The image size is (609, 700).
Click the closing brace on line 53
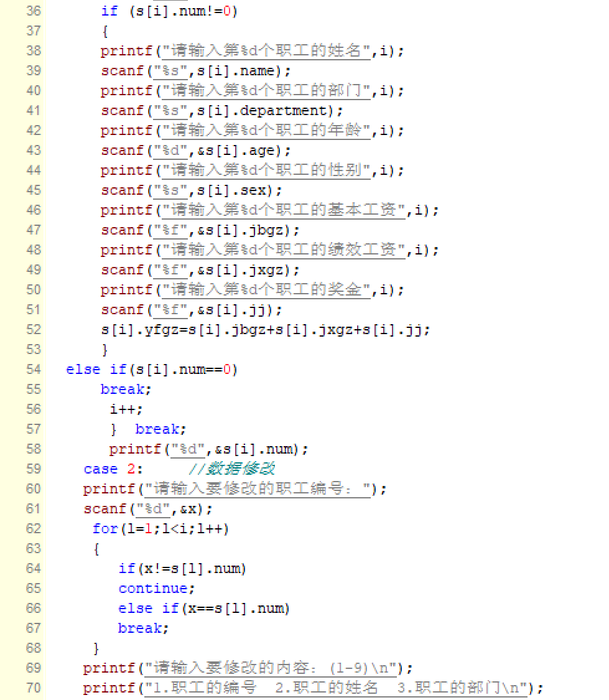click(x=105, y=350)
